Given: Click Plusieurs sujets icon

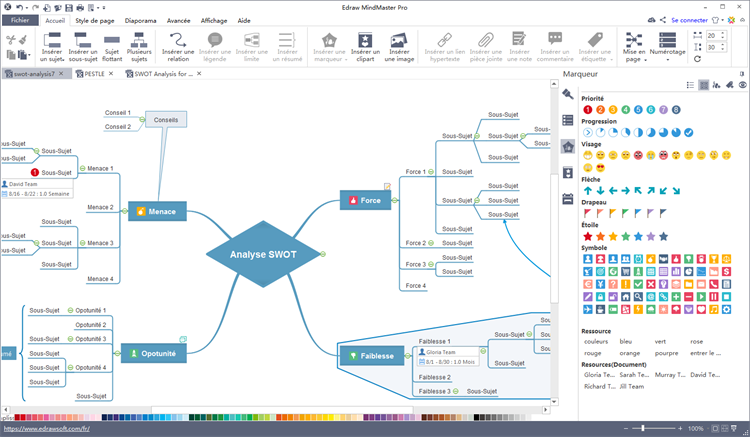Looking at the screenshot, I should 139,40.
